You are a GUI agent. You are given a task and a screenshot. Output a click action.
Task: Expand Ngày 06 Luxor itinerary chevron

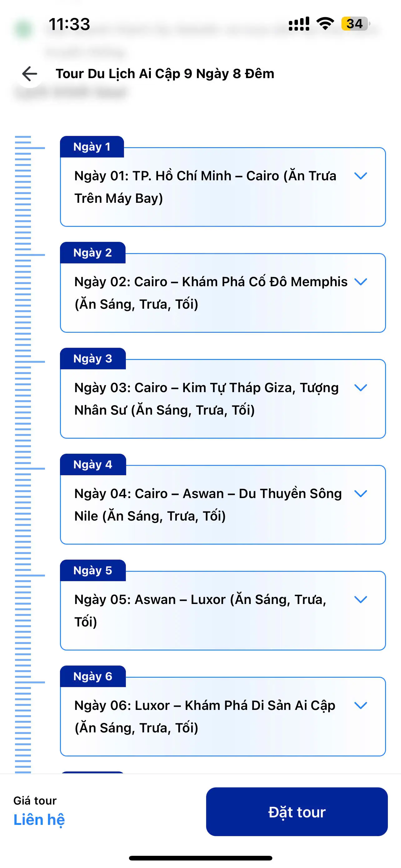[x=361, y=705]
